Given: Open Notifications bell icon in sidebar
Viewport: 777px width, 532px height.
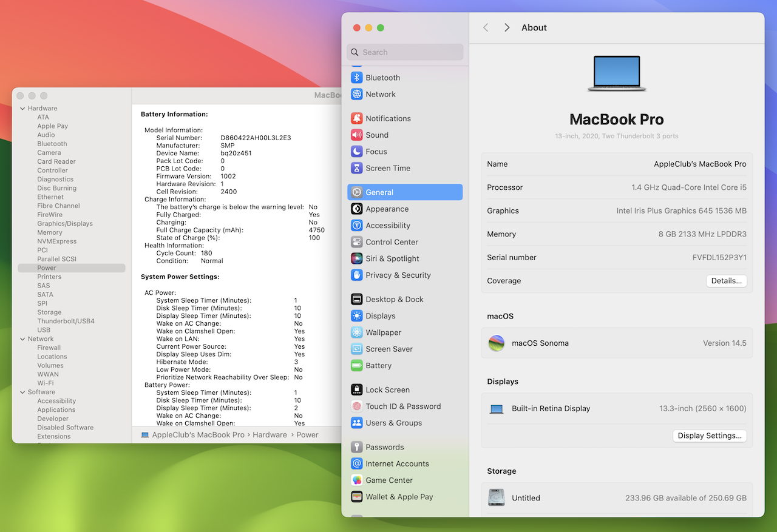Looking at the screenshot, I should click(x=357, y=118).
